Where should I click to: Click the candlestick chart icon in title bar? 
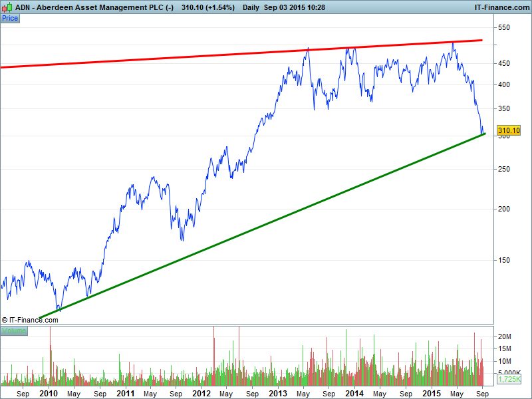coord(7,7)
